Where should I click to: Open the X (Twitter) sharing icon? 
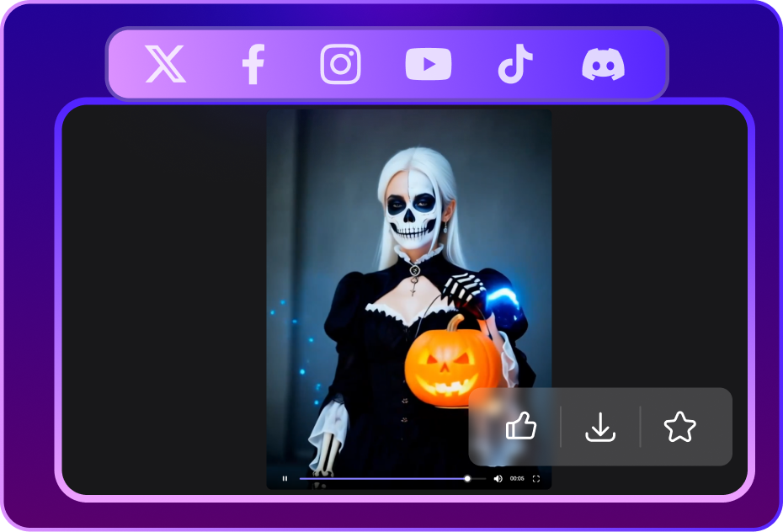[x=165, y=63]
